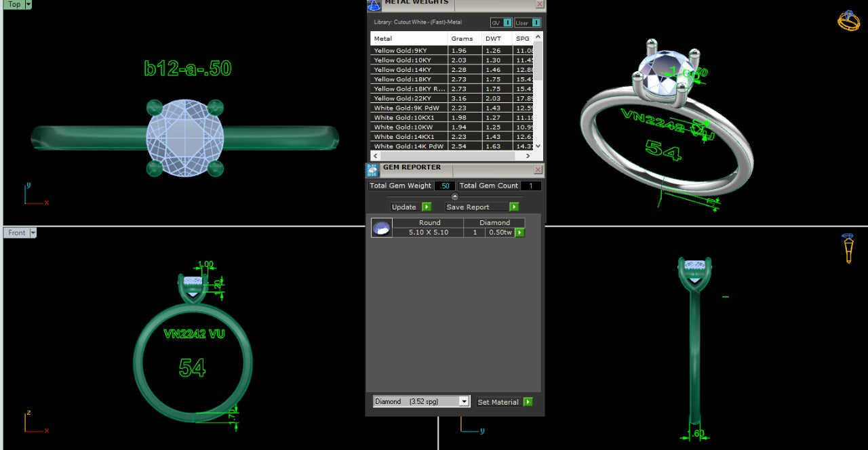Click the Total Gem Weight value field

coord(445,186)
